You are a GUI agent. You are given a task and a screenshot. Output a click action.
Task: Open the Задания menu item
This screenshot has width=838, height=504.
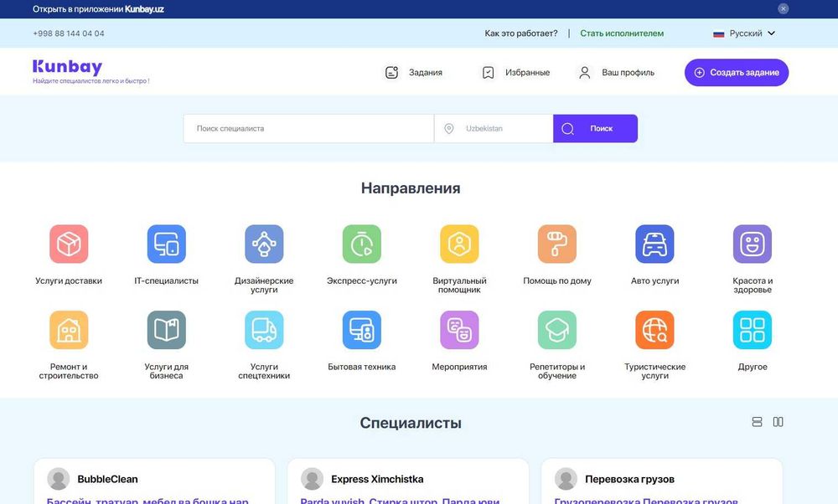414,73
